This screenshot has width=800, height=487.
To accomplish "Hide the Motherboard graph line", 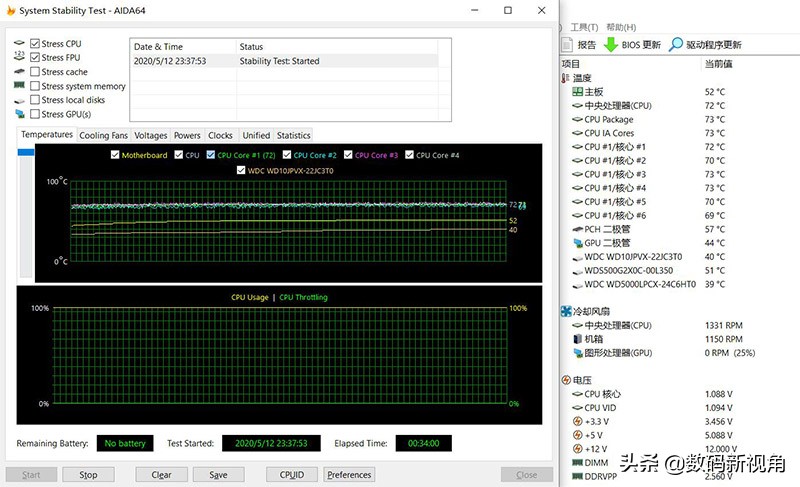I will pyautogui.click(x=115, y=155).
